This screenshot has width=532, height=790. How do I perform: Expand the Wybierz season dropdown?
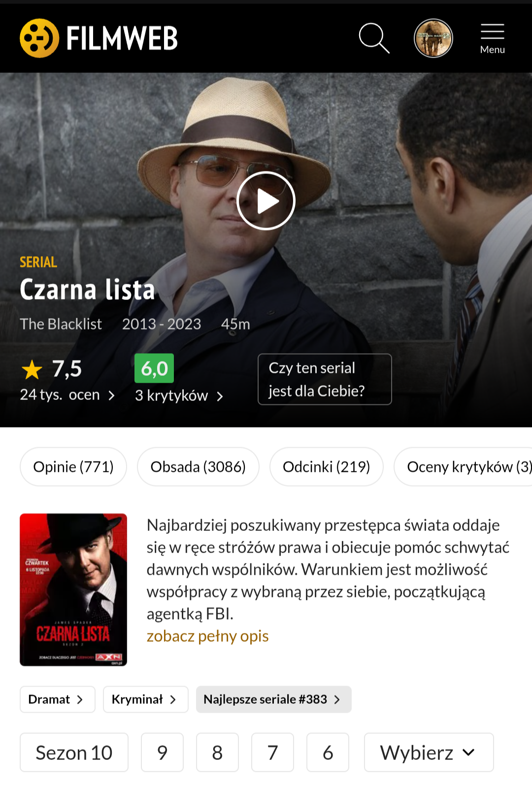pos(429,752)
